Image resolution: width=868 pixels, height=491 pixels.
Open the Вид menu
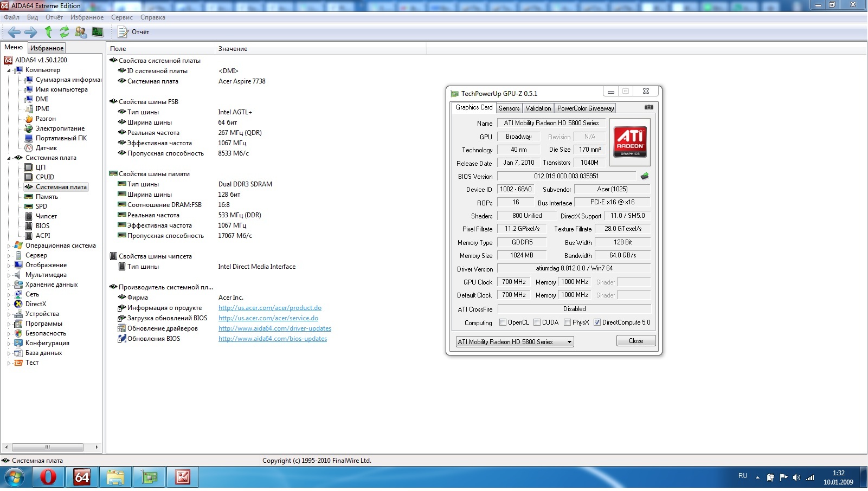(x=33, y=17)
